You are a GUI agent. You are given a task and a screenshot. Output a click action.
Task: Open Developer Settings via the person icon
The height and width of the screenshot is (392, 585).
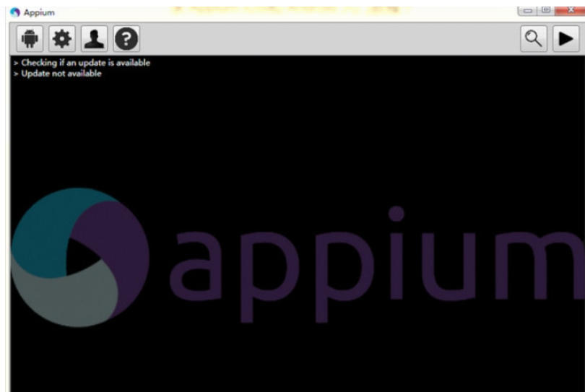[x=94, y=39]
